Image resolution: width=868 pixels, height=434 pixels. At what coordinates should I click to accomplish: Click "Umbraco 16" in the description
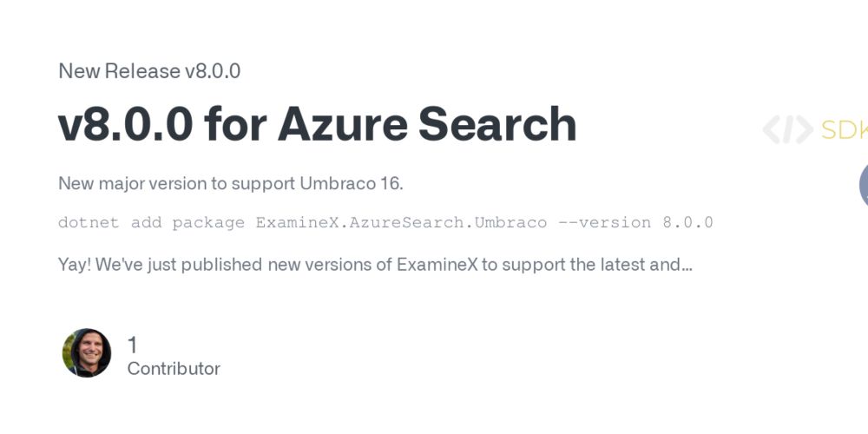[x=351, y=183]
